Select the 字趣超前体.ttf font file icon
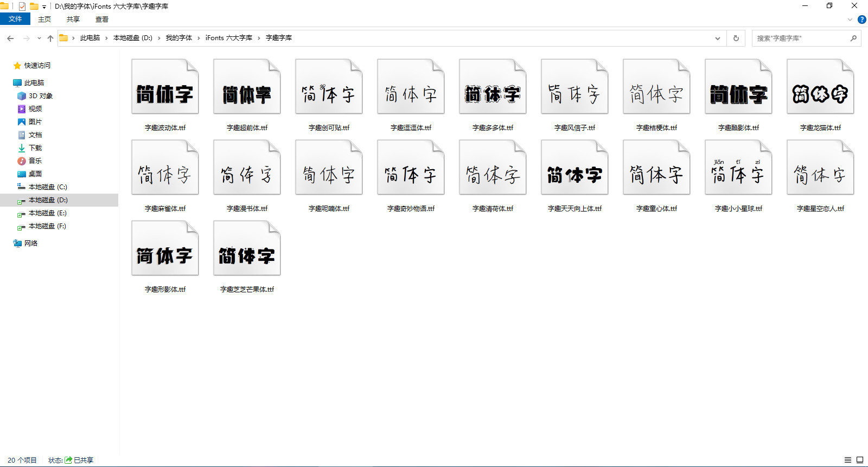Screen dimensions: 868x467 click(x=247, y=87)
